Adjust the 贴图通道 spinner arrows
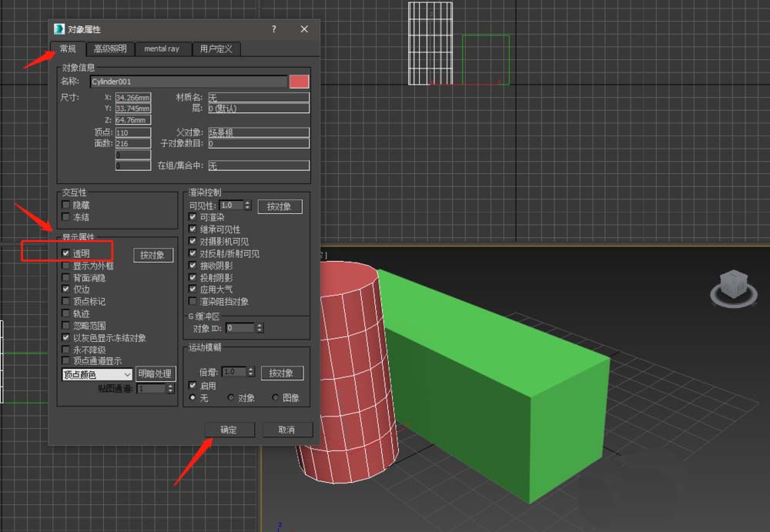The width and height of the screenshot is (770, 532). tap(170, 389)
